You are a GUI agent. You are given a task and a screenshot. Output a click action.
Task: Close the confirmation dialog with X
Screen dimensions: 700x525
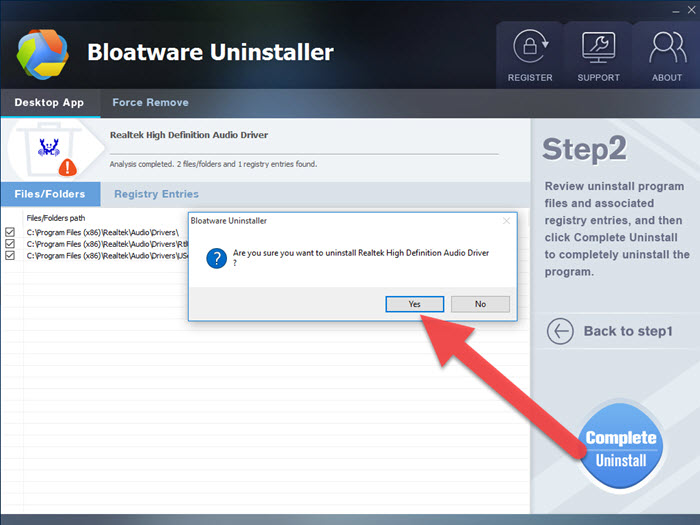pos(506,221)
